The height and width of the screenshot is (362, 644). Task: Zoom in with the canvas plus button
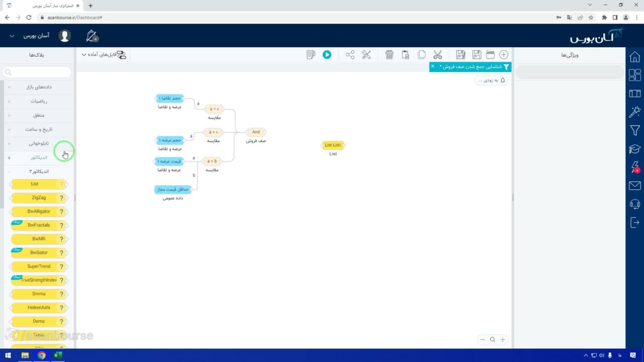click(x=502, y=340)
